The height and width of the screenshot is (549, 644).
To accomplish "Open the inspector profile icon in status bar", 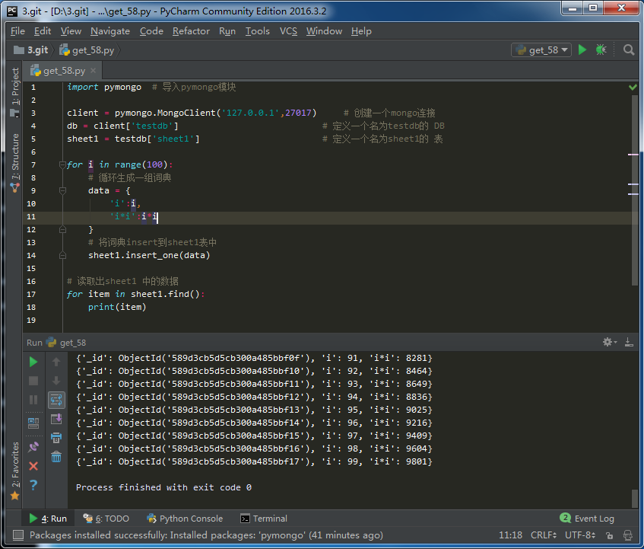I will coord(628,535).
